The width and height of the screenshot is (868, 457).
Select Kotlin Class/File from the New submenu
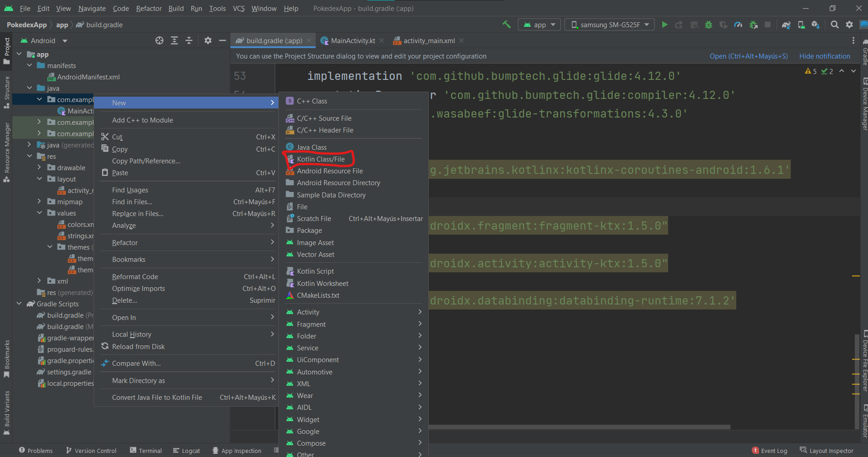coord(321,159)
